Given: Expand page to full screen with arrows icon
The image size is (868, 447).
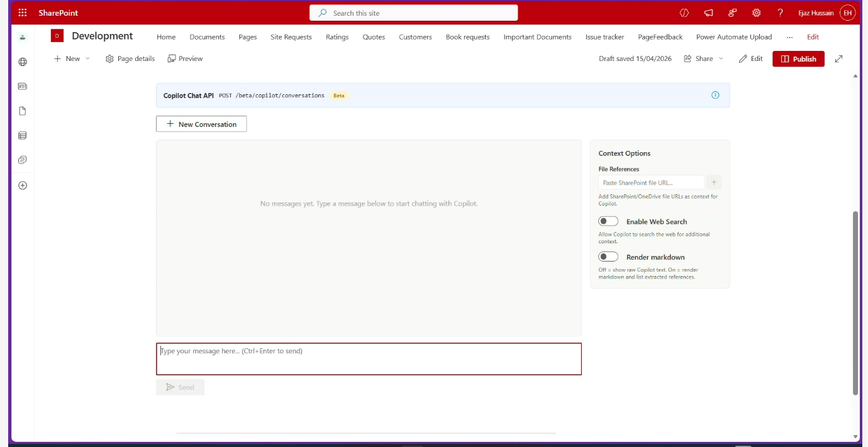Looking at the screenshot, I should [838, 58].
